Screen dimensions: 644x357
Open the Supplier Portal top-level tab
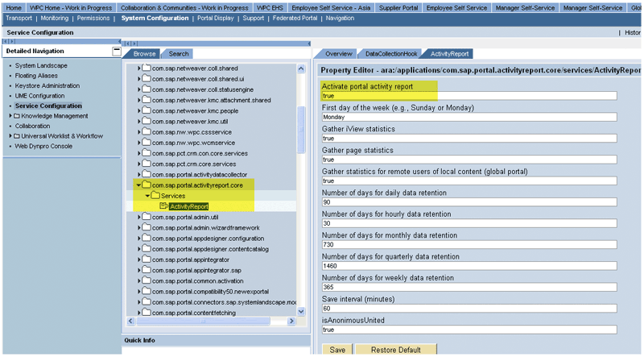point(398,8)
